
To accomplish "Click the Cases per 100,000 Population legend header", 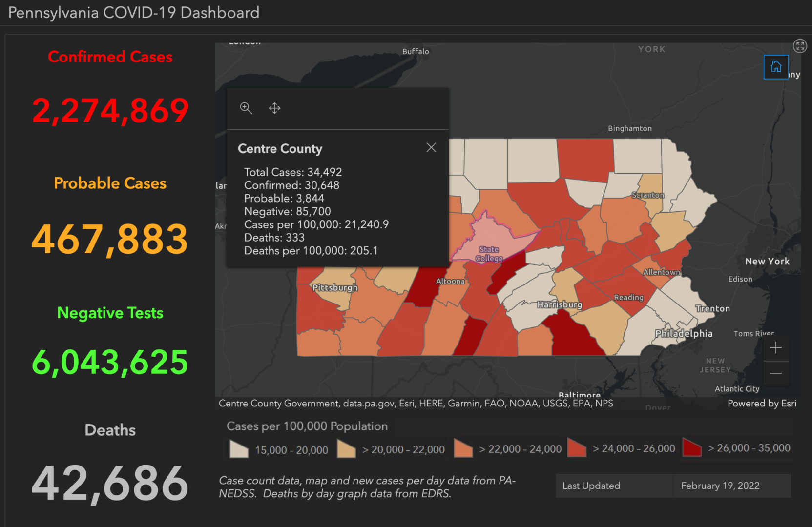I will (x=307, y=426).
